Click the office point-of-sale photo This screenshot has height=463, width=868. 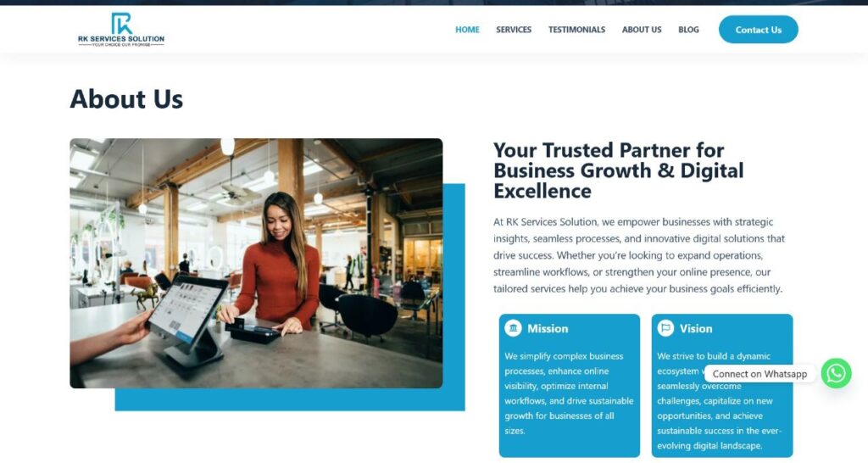click(x=256, y=263)
